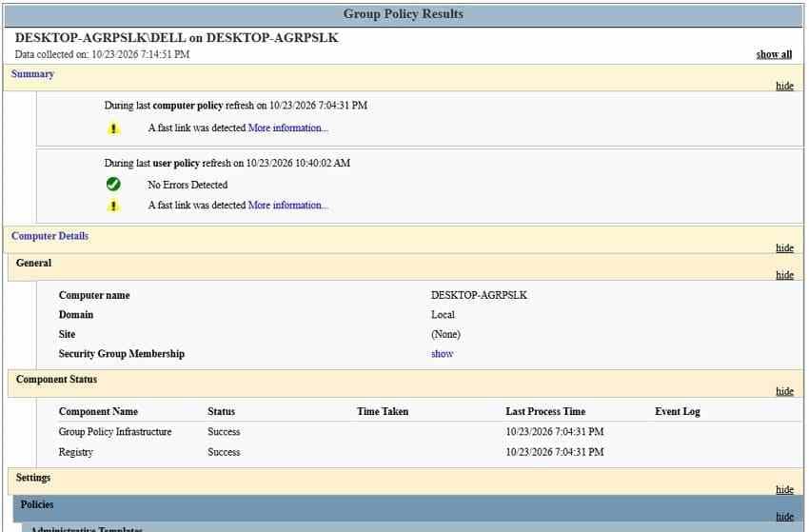Click the Security Group Membership label
The width and height of the screenshot is (809, 532).
pos(121,354)
